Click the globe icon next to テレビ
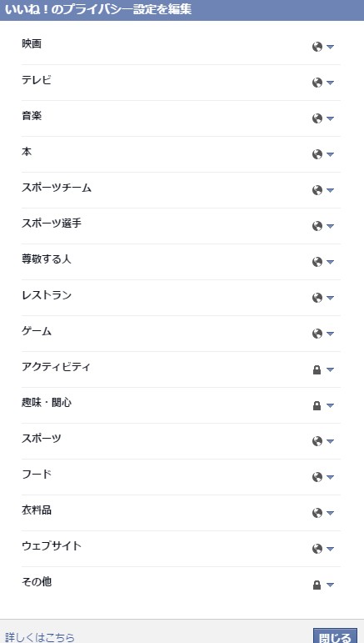This screenshot has height=643, width=364. (x=317, y=83)
